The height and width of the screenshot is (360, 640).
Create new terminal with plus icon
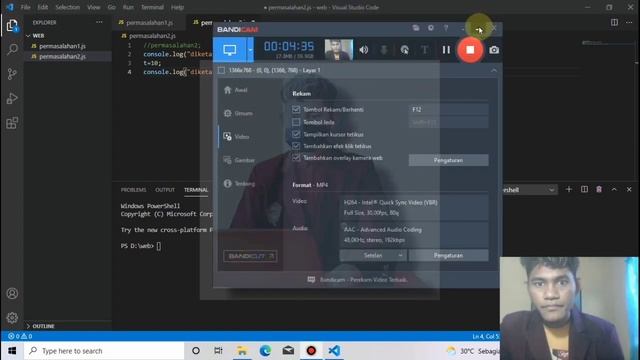(569, 189)
